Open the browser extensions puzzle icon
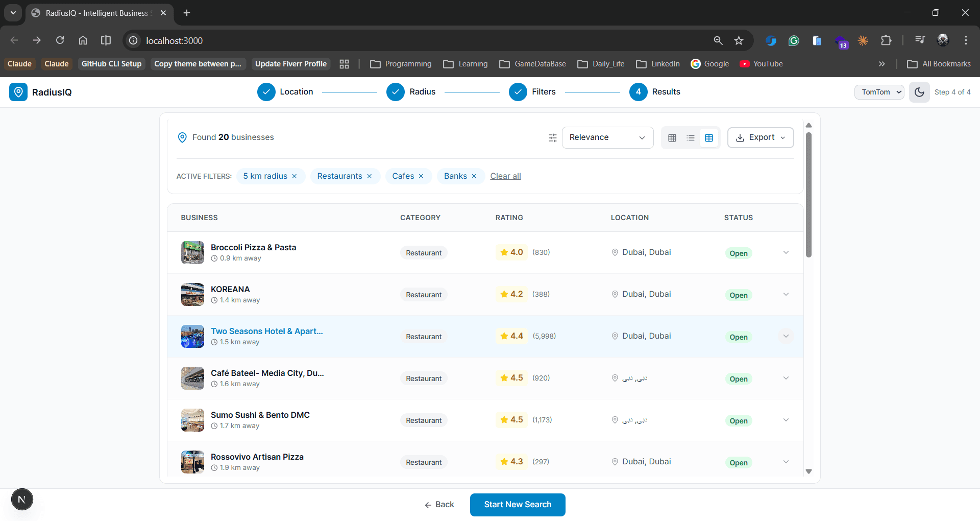Image resolution: width=980 pixels, height=521 pixels. pyautogui.click(x=886, y=40)
